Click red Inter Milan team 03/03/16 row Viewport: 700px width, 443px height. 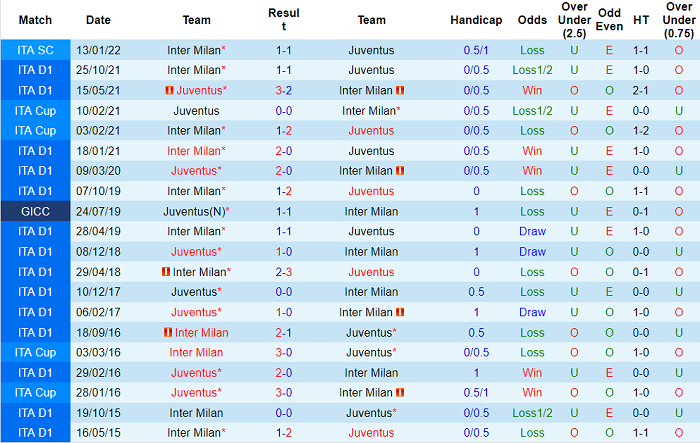coord(196,352)
